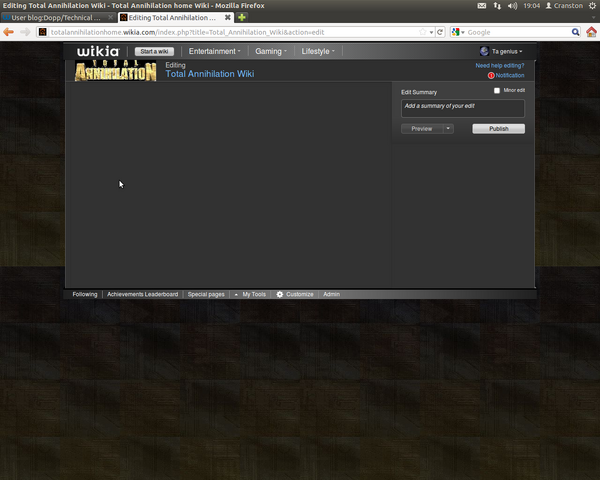Click the Start a wiki button
Image resolution: width=600 pixels, height=480 pixels.
pos(154,51)
